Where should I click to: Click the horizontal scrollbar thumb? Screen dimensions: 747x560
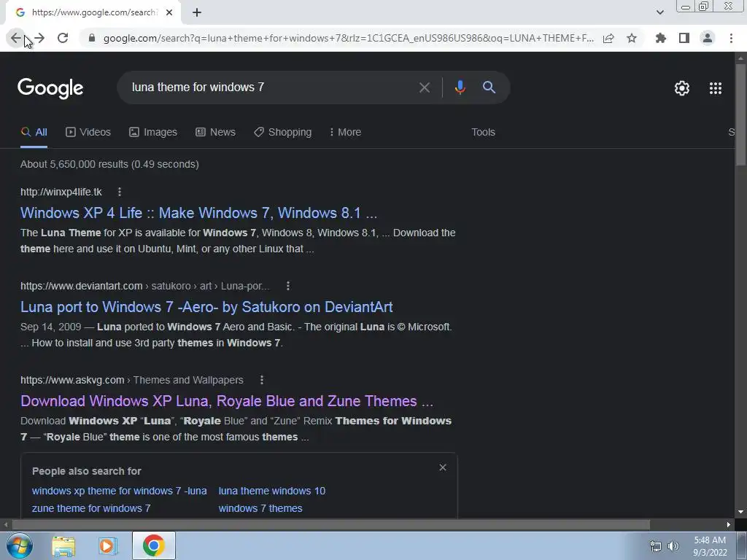[x=330, y=525]
